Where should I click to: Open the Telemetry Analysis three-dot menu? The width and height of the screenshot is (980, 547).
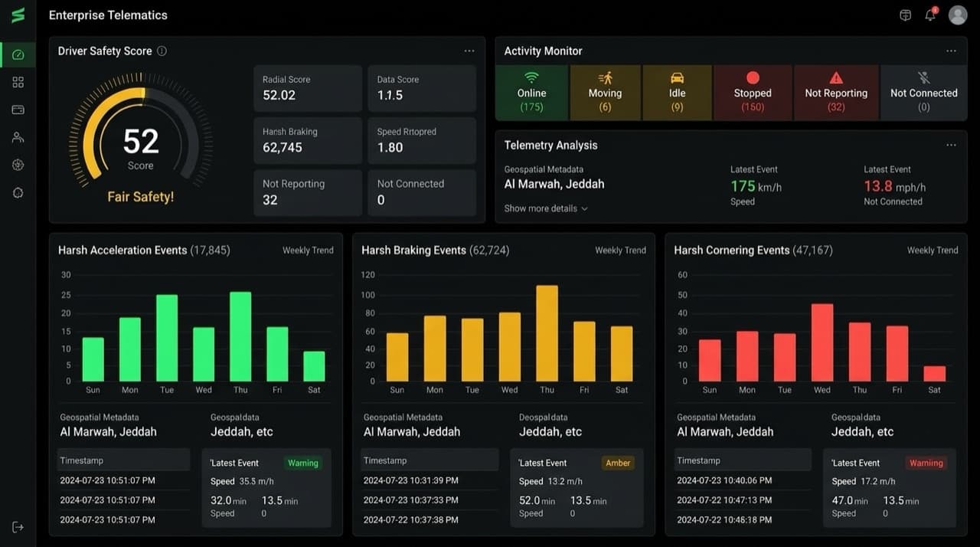(951, 146)
